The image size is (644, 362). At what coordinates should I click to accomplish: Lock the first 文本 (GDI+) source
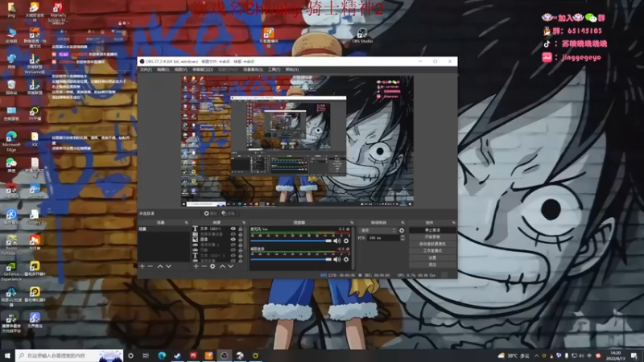[240, 228]
